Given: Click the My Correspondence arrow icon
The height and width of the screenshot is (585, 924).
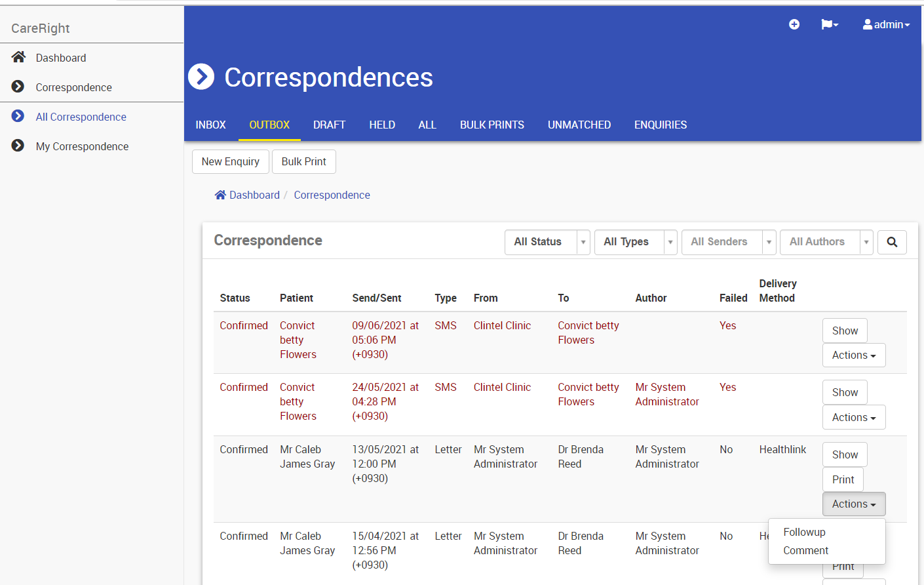Looking at the screenshot, I should point(18,146).
